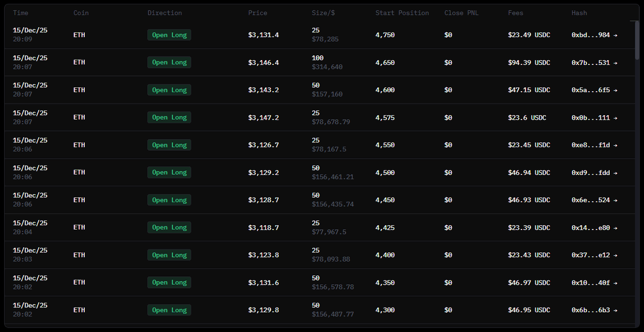
Task: Click the arrow icon beside hash 0xbd...984
Action: point(615,35)
